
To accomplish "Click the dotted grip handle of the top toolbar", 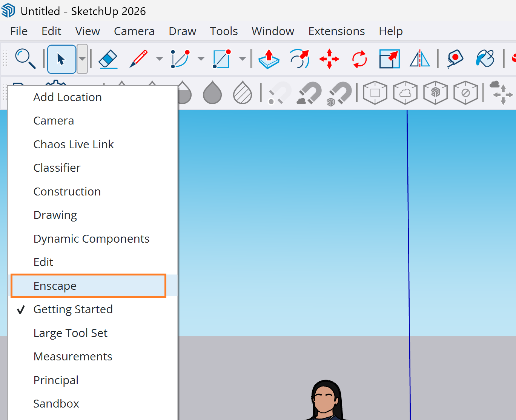I will click(x=5, y=59).
